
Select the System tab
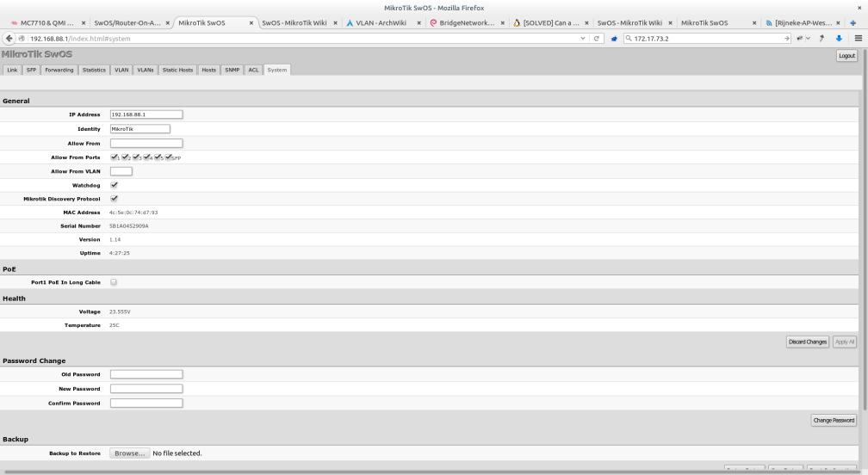pyautogui.click(x=276, y=70)
